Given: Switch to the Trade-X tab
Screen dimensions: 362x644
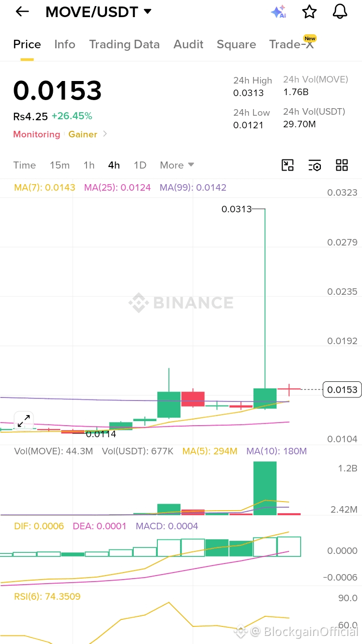Looking at the screenshot, I should [292, 44].
